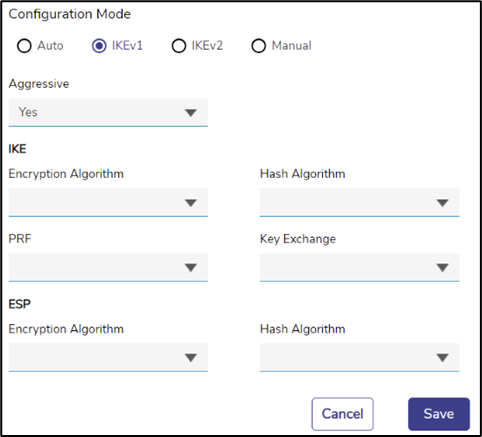
Task: Click the PRF dropdown arrow icon
Action: tap(191, 268)
